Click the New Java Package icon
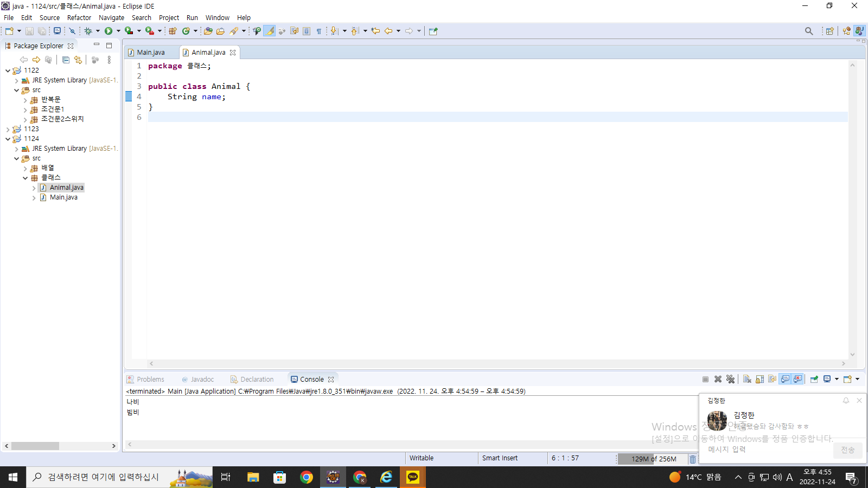 [x=173, y=31]
